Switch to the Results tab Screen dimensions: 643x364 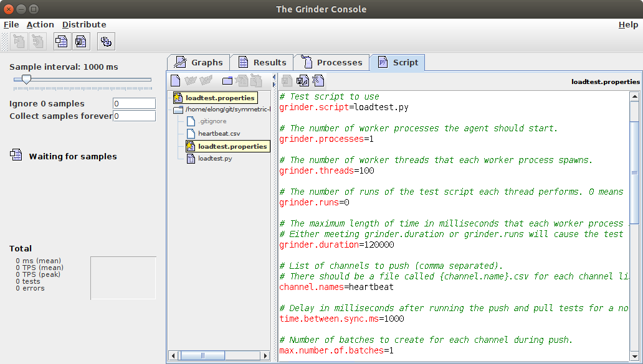pyautogui.click(x=262, y=63)
